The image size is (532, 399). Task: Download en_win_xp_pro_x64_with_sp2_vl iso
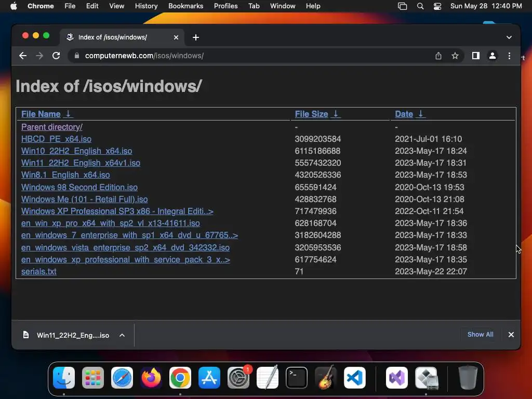tap(110, 223)
